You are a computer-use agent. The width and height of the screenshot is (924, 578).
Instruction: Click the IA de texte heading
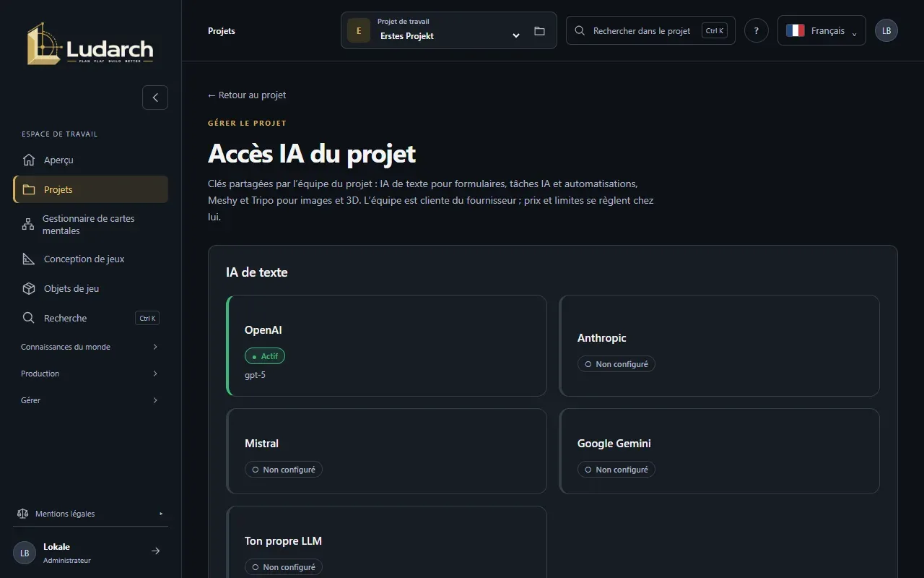[x=257, y=272]
